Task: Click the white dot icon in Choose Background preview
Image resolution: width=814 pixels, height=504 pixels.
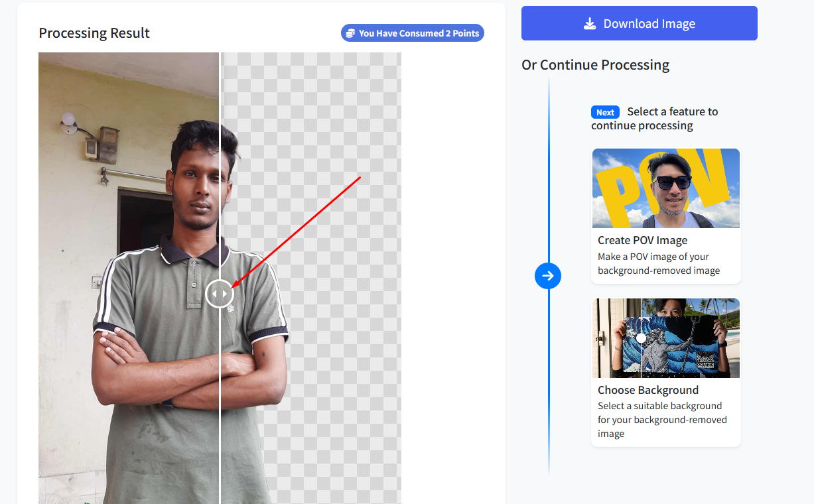Action: click(x=641, y=338)
